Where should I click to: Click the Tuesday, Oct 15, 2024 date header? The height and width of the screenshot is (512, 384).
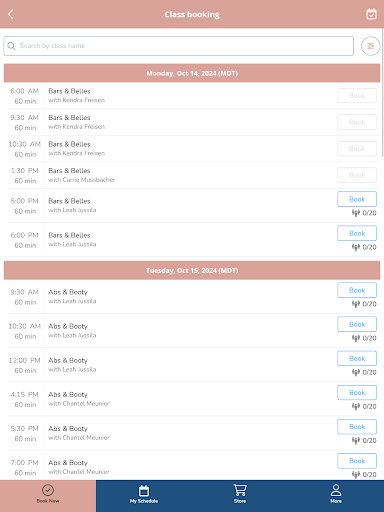coord(192,270)
